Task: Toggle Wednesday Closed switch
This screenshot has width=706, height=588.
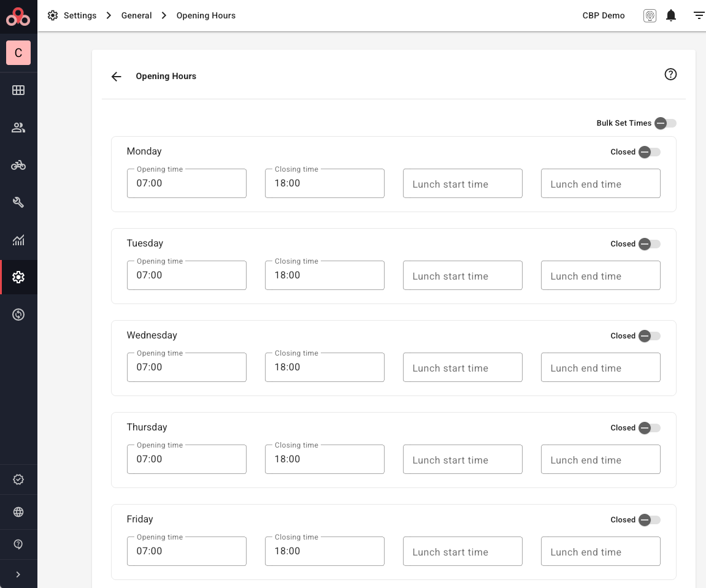Action: (650, 336)
